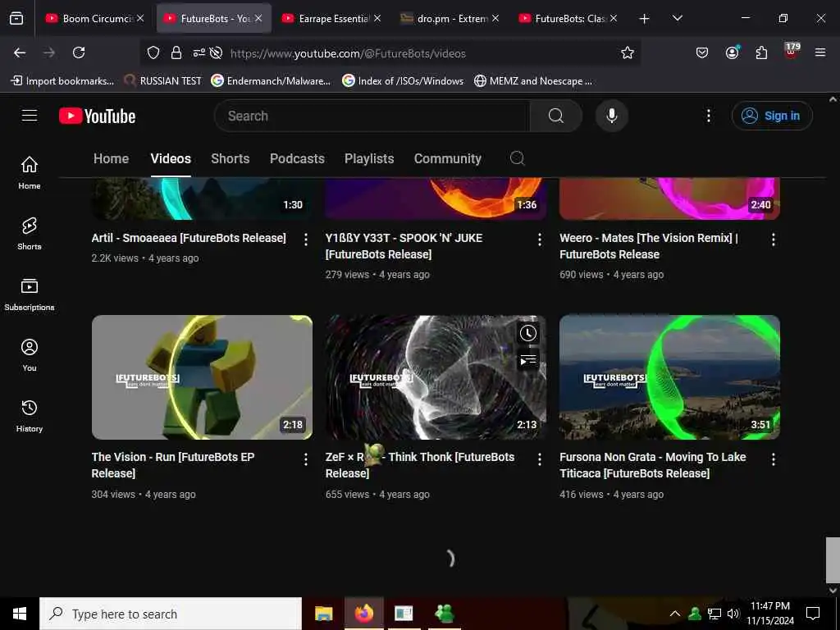Open options for Weero - Mates video
The width and height of the screenshot is (840, 630).
773,240
